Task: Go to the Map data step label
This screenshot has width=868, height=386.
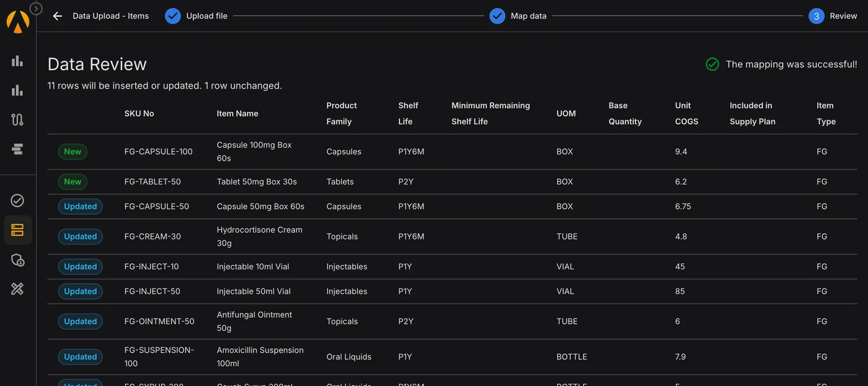Action: [529, 16]
